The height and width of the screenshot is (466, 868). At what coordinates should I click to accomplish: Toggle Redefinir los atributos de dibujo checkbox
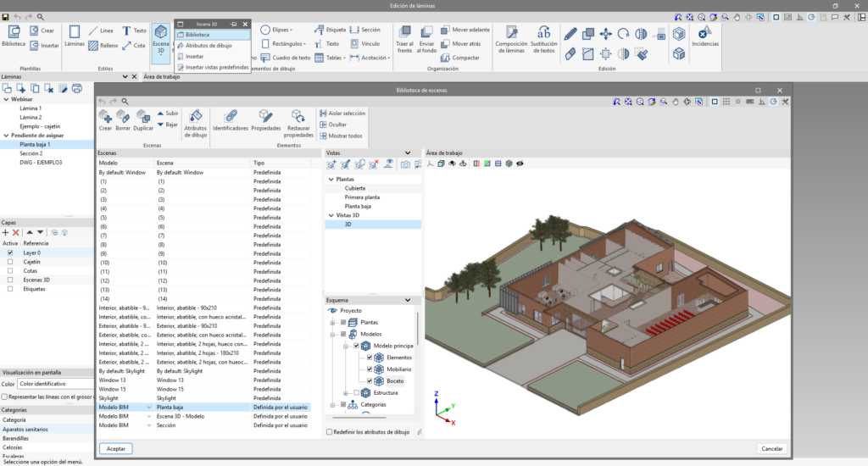pyautogui.click(x=330, y=431)
